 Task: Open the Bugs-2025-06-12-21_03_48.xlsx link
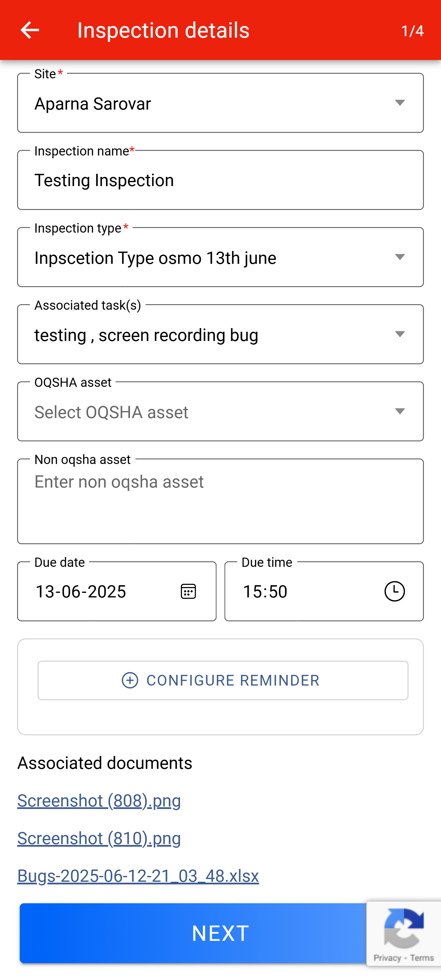click(138, 876)
